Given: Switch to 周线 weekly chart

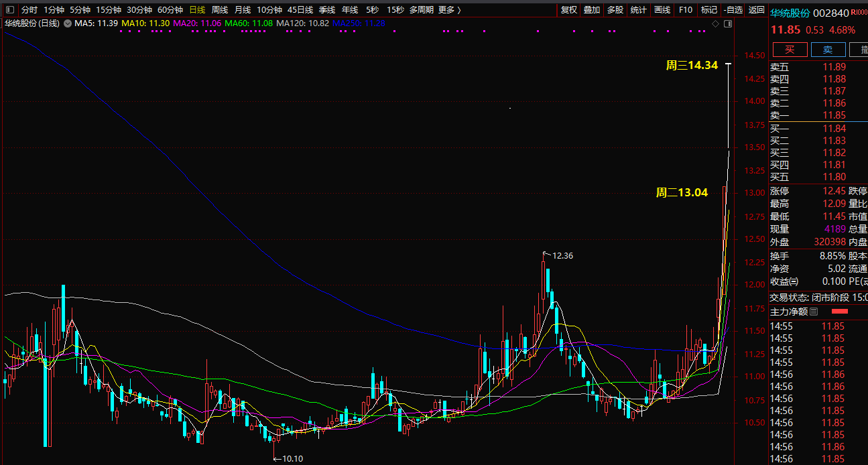Looking at the screenshot, I should pyautogui.click(x=220, y=10).
